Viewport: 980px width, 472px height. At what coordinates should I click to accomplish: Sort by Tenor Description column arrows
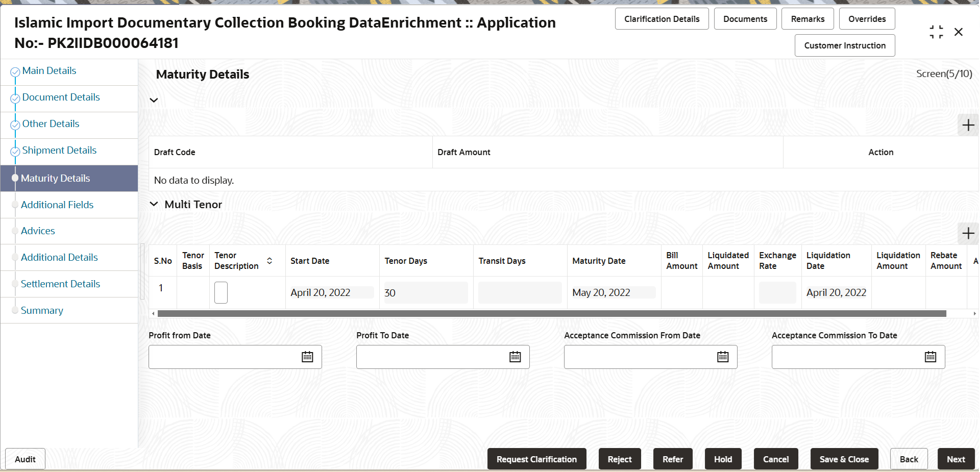point(269,261)
